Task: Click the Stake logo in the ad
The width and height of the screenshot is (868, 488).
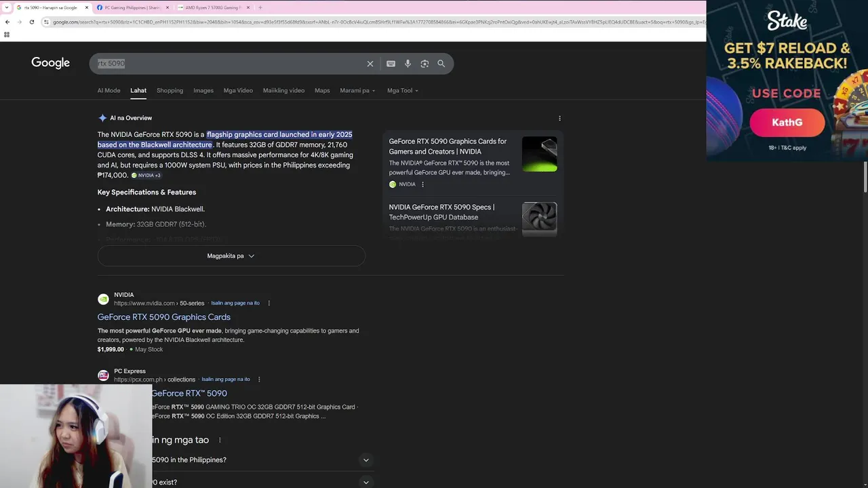Action: point(787,21)
